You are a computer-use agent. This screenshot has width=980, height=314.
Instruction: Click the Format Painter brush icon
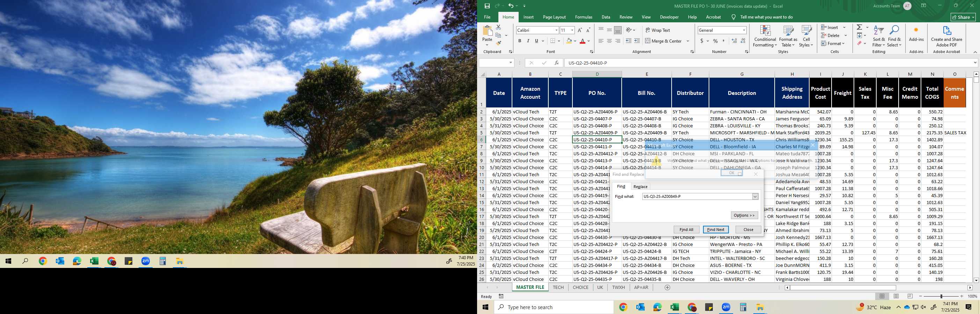(498, 43)
